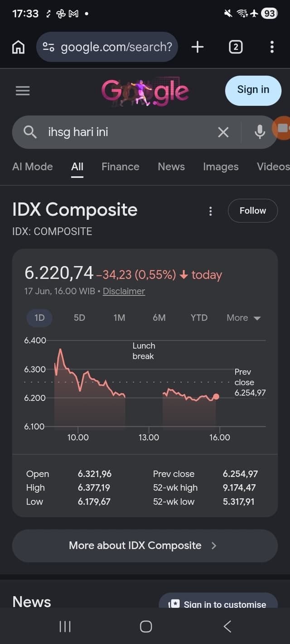The image size is (290, 644).
Task: Open More about IDX Composite
Action: (145, 546)
